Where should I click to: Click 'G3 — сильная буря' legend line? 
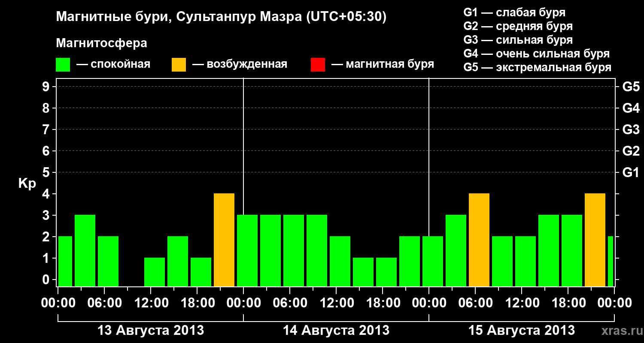(x=518, y=40)
